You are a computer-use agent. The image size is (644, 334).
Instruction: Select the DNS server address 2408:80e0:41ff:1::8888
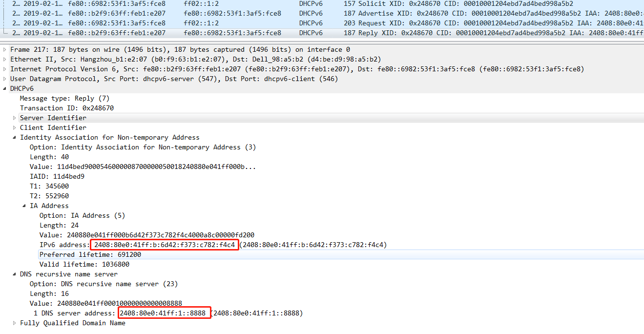point(164,313)
